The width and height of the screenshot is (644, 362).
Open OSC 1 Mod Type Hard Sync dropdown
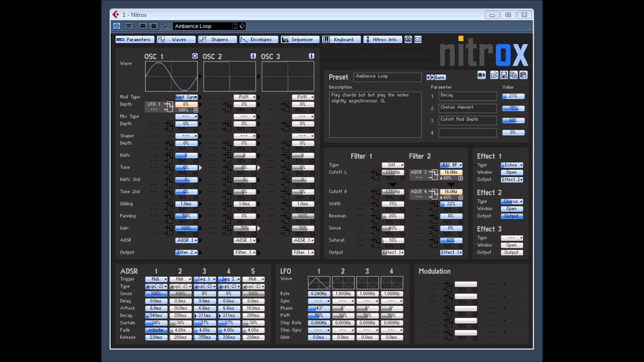point(186,97)
